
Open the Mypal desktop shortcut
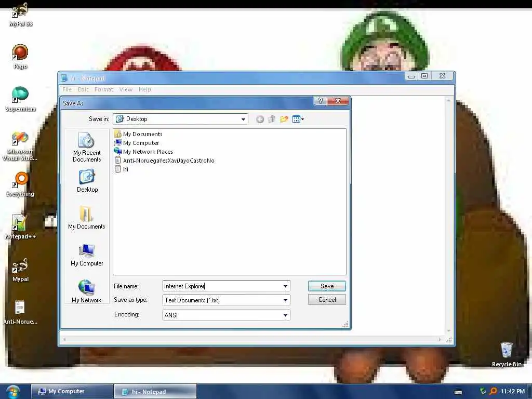click(20, 270)
